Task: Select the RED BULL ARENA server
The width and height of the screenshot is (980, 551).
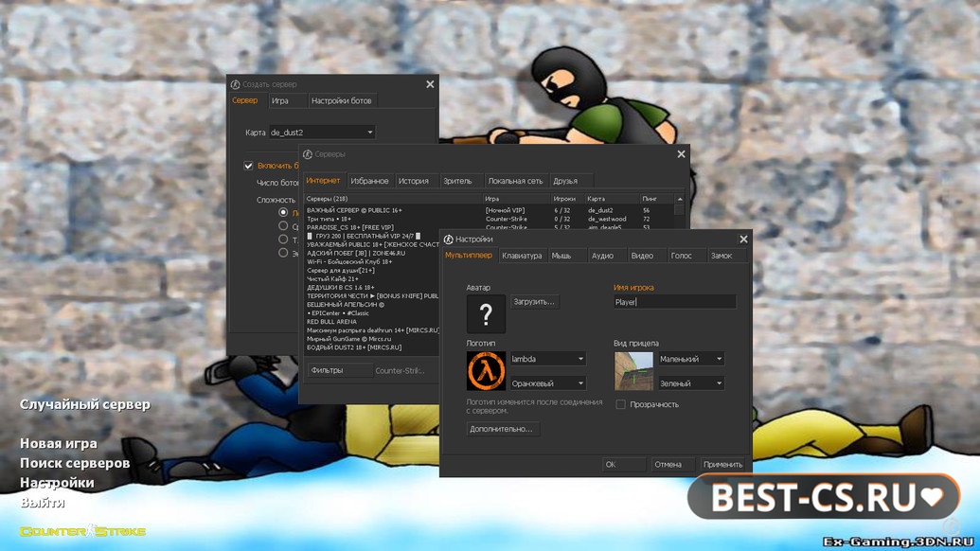Action: [x=372, y=322]
